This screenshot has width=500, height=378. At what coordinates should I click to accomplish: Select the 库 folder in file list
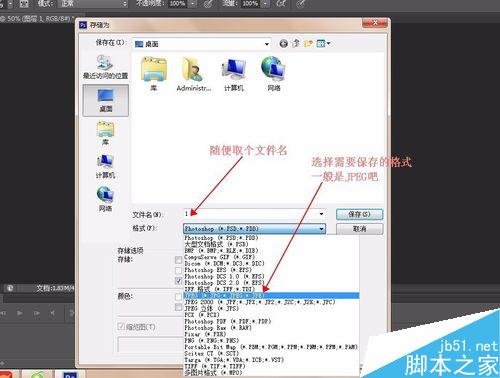pyautogui.click(x=154, y=74)
